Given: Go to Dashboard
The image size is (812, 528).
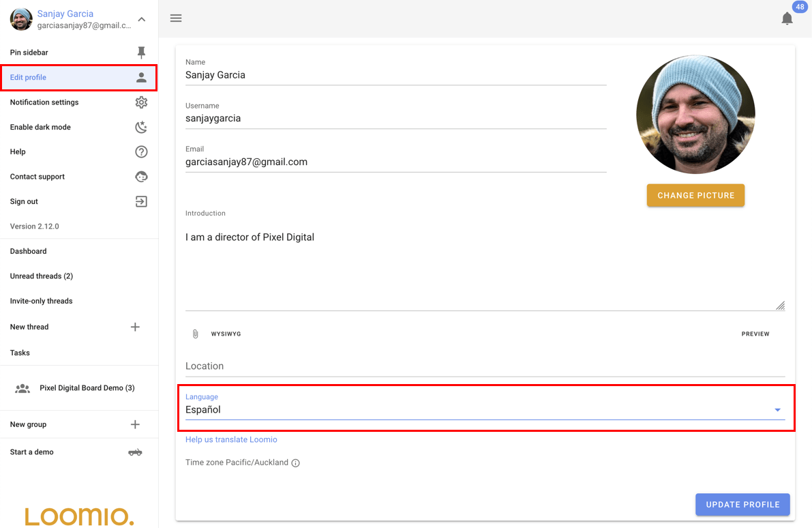Looking at the screenshot, I should [79, 251].
